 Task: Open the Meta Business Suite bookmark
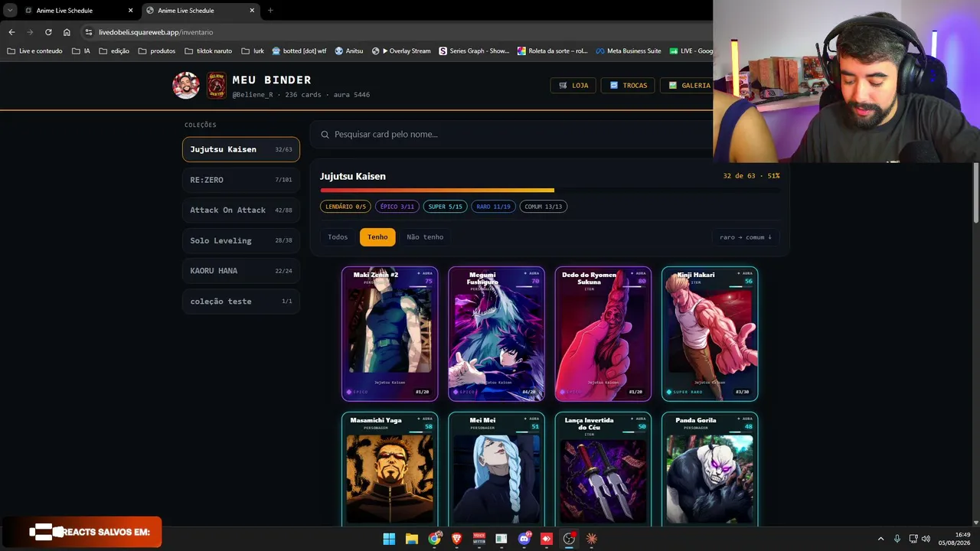click(x=629, y=51)
